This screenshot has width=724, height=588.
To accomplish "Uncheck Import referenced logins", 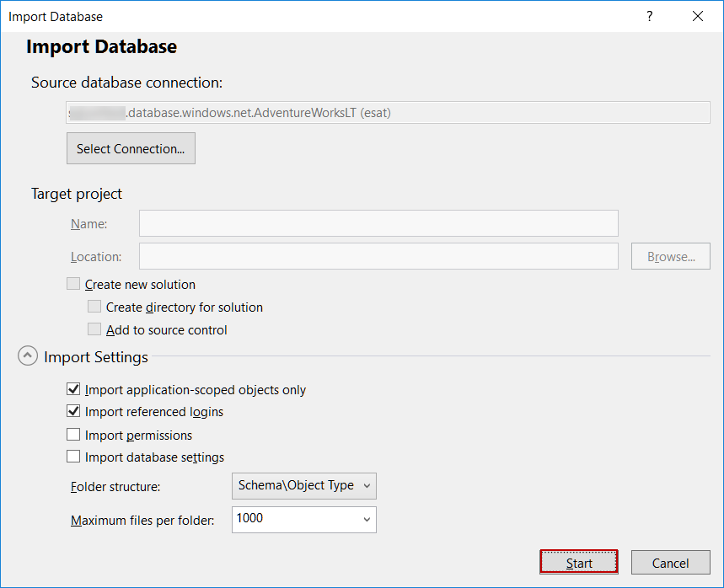I will click(73, 412).
